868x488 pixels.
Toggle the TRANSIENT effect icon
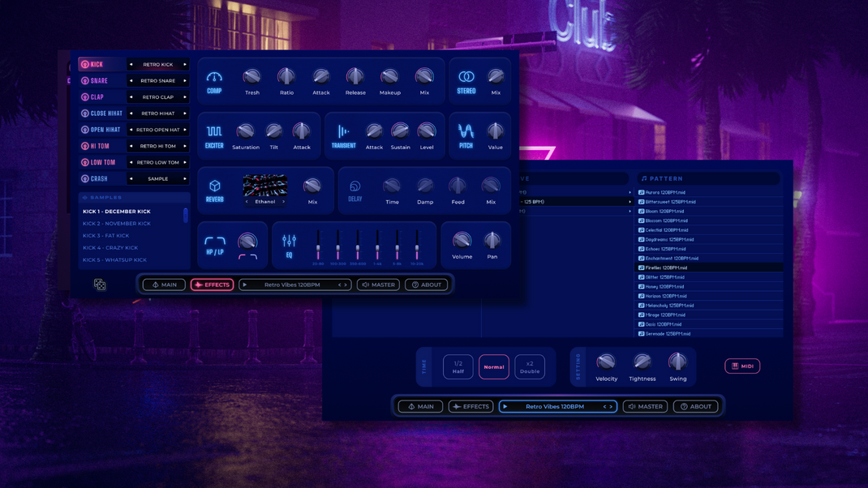pos(343,131)
